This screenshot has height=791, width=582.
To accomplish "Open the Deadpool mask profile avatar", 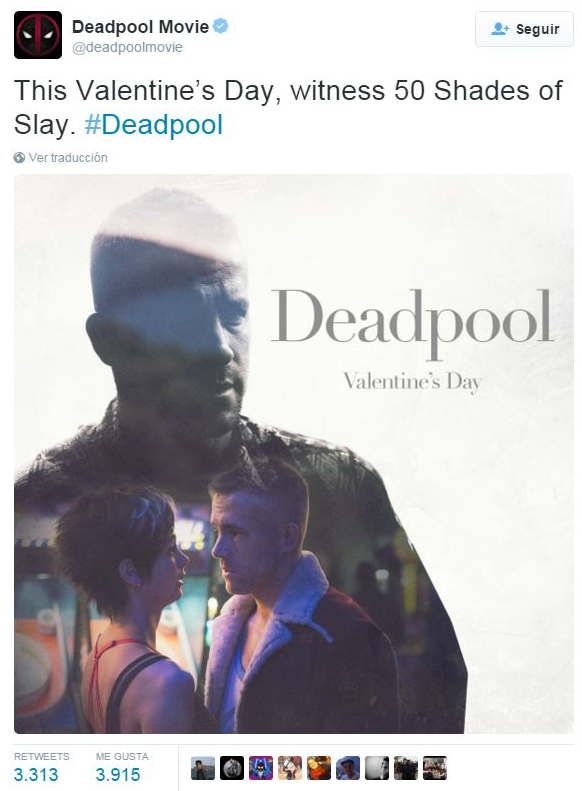I will 38,35.
